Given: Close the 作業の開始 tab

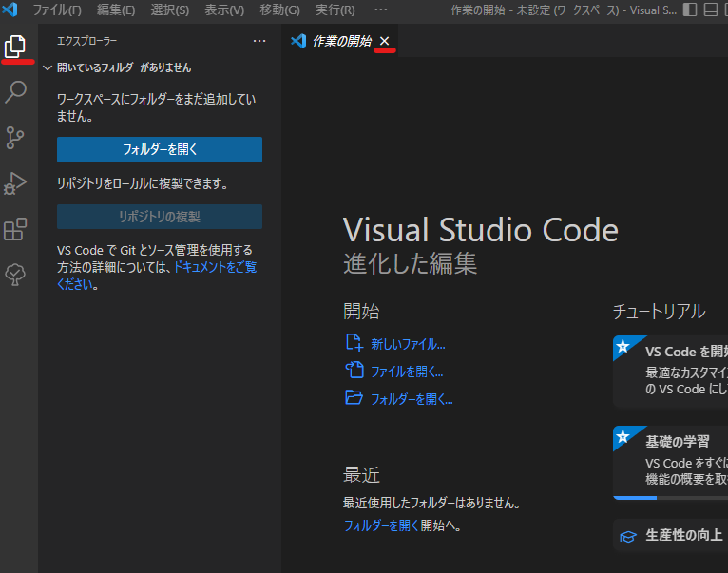Looking at the screenshot, I should (x=384, y=41).
